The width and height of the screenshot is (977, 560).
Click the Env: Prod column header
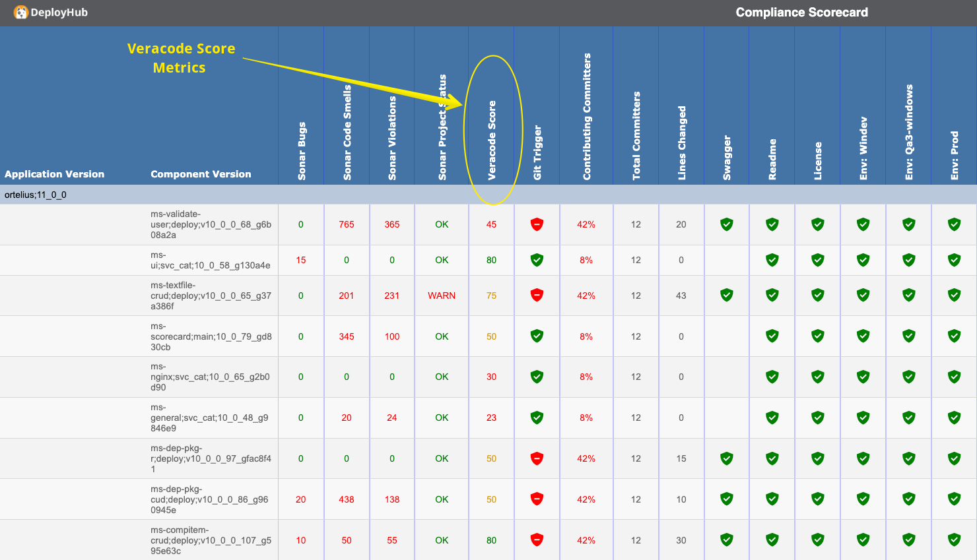pos(955,156)
